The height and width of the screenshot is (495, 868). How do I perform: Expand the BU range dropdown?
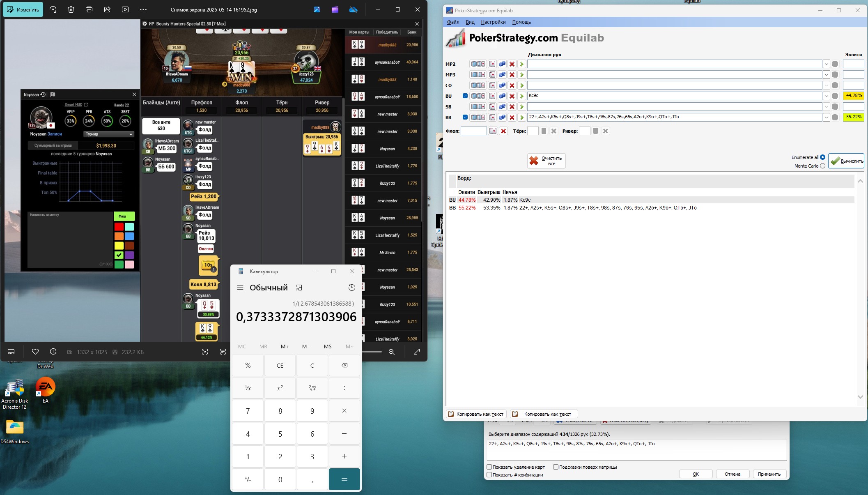pos(827,96)
